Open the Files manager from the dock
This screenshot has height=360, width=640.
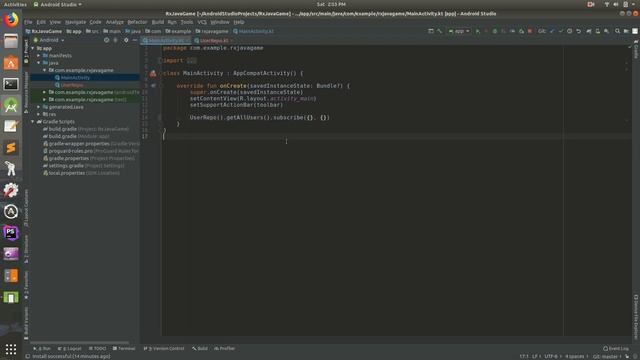[11, 41]
